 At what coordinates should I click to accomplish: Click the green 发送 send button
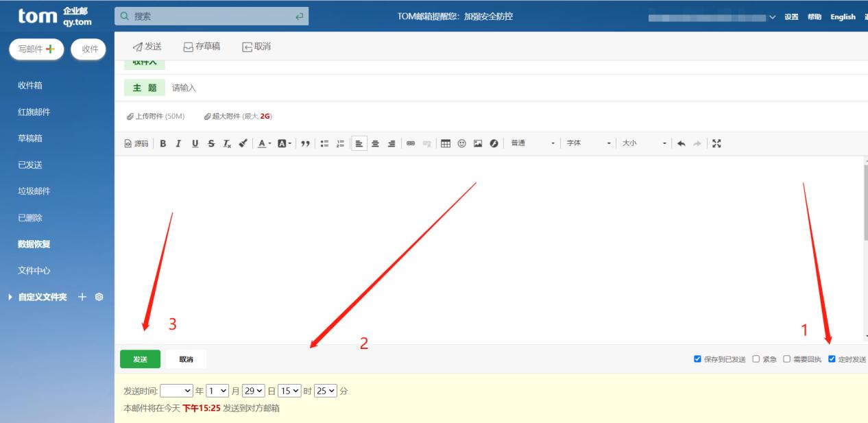tap(139, 359)
